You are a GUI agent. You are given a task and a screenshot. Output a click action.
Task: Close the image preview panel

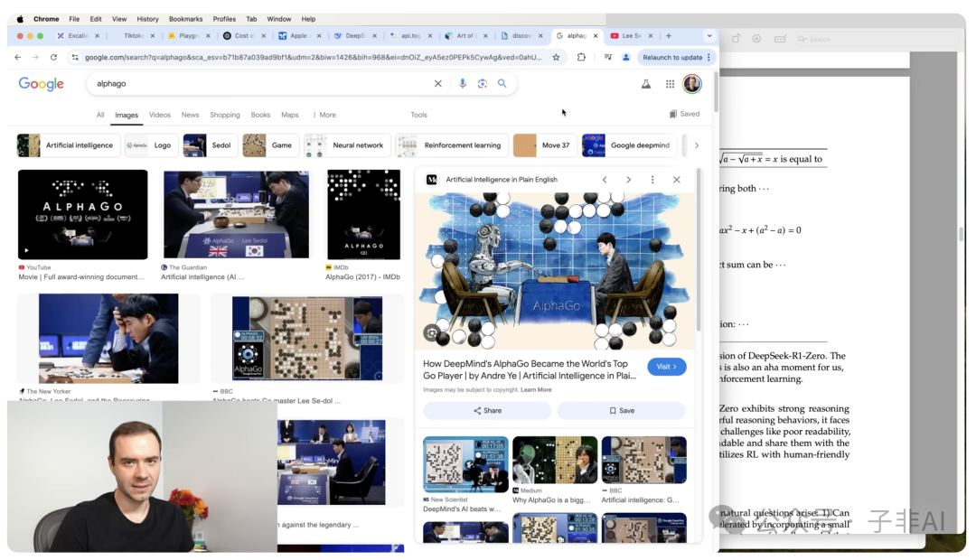677,179
